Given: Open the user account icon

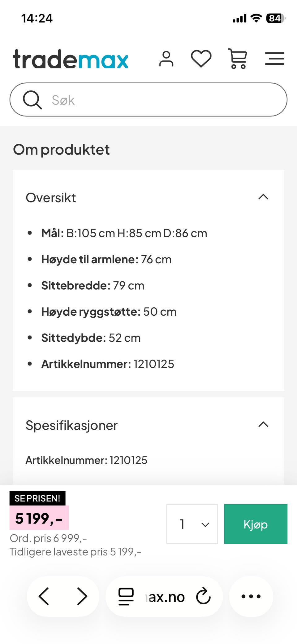Looking at the screenshot, I should pos(166,59).
